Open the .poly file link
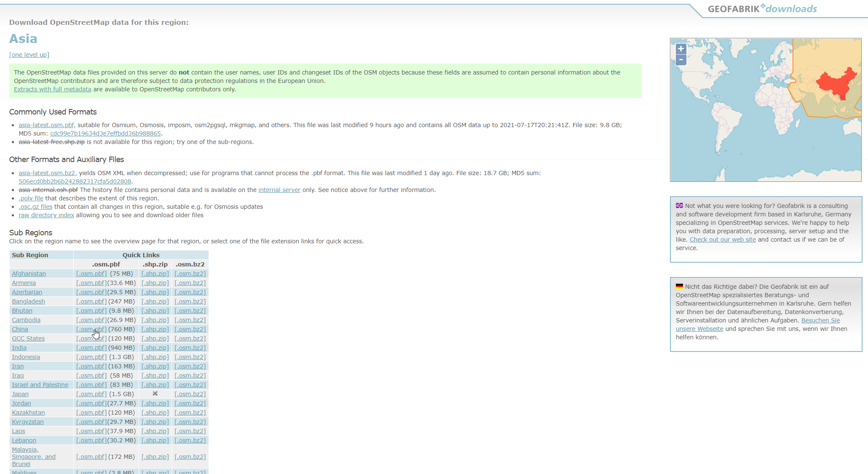Viewport: 868px width, 474px height. [31, 198]
